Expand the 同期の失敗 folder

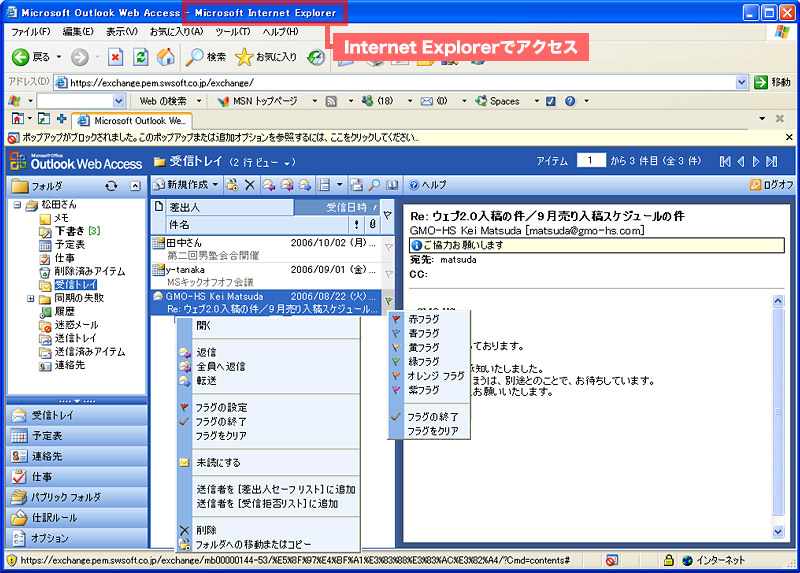[31, 298]
